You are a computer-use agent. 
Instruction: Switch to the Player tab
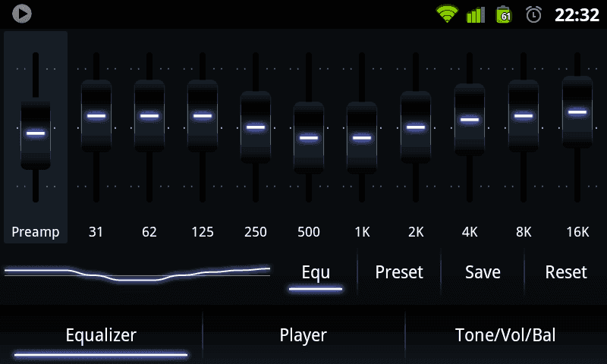coord(303,335)
